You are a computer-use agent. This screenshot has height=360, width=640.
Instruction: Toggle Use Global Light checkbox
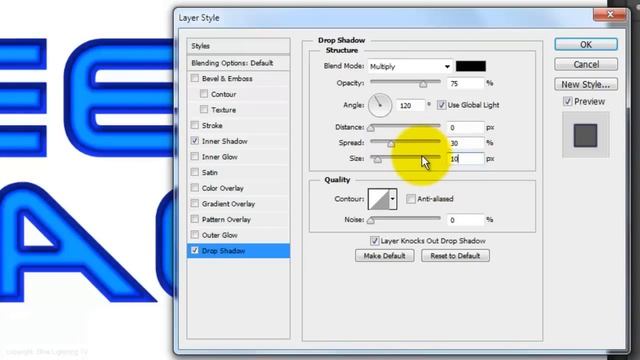(x=441, y=105)
